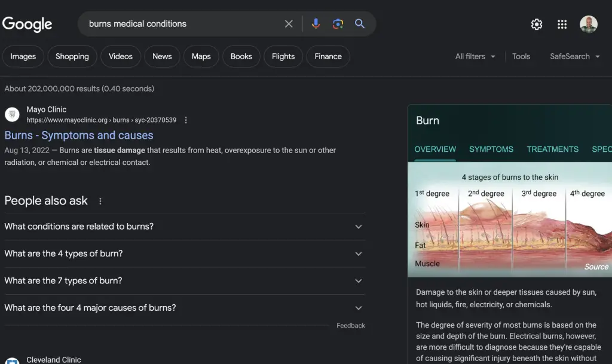Select the Finance filter chip
Screen dimensions: 612x364
tap(328, 57)
